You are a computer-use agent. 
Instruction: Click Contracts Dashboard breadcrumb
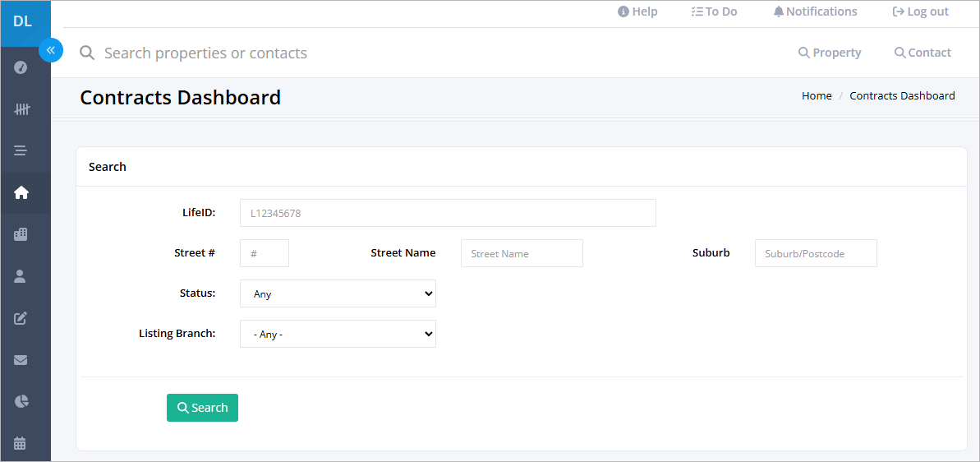coord(903,95)
